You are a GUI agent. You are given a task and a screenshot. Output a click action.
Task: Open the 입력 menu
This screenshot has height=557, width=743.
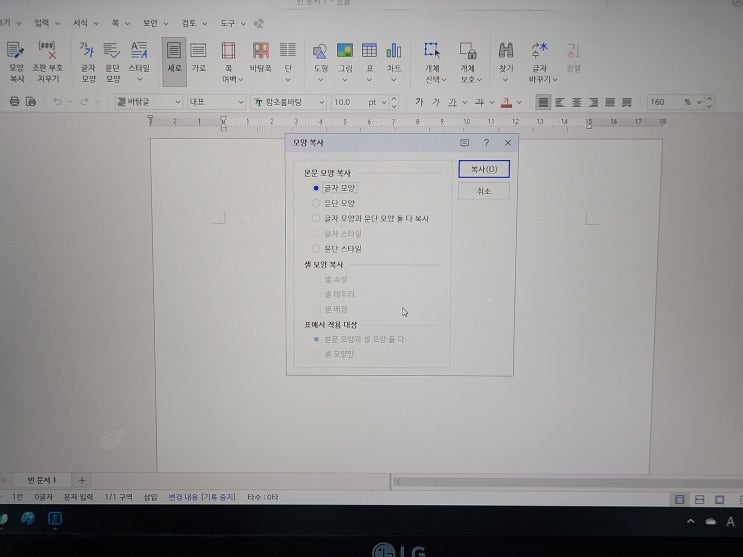(x=47, y=23)
